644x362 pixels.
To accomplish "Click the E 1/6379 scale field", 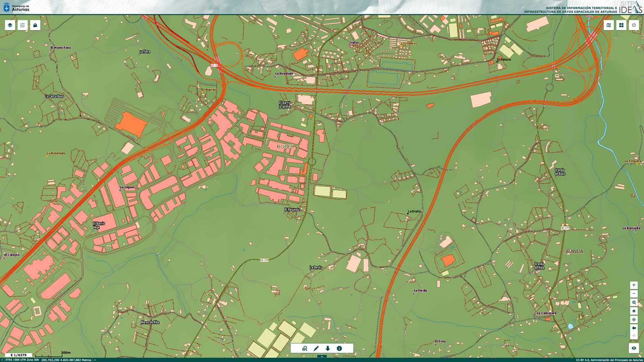I will (x=18, y=355).
